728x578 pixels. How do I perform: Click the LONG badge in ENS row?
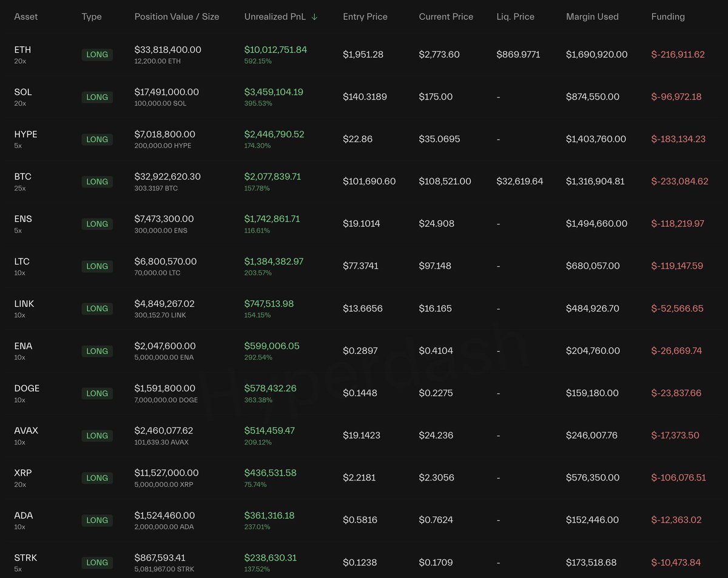97,224
